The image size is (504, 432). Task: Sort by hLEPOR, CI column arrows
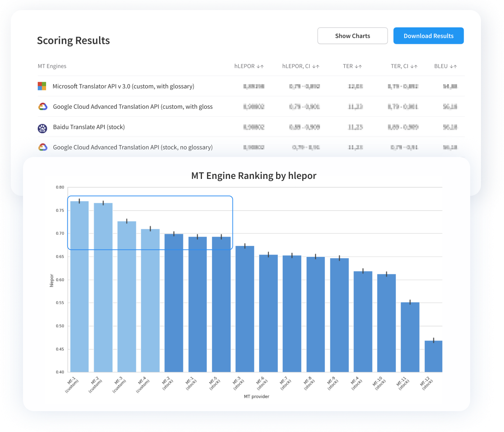pyautogui.click(x=316, y=66)
